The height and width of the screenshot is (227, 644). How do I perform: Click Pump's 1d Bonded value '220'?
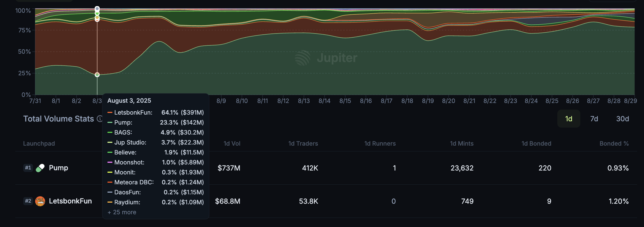(545, 168)
